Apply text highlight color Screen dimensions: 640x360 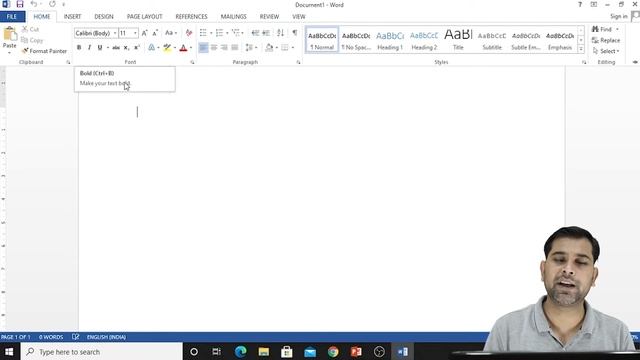pyautogui.click(x=167, y=48)
